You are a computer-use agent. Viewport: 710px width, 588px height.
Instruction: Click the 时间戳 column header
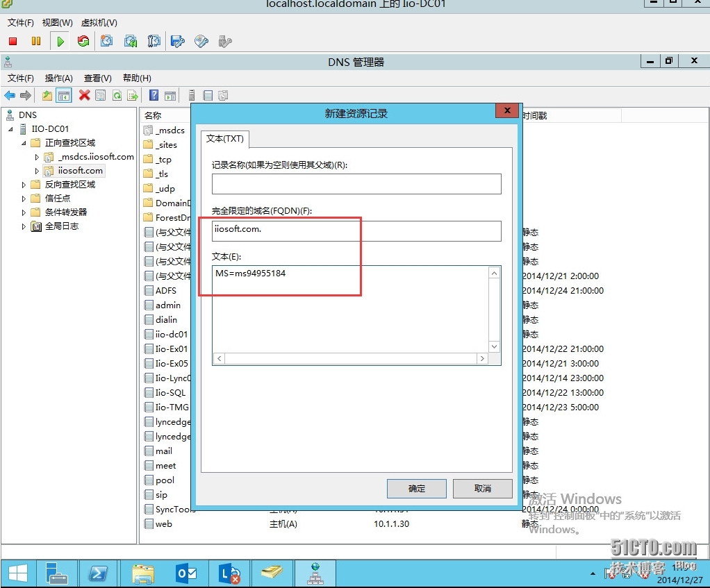(534, 116)
